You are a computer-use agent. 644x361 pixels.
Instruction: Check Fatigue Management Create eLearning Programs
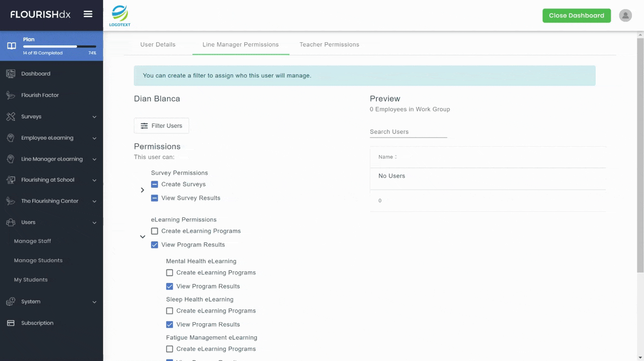pyautogui.click(x=170, y=349)
